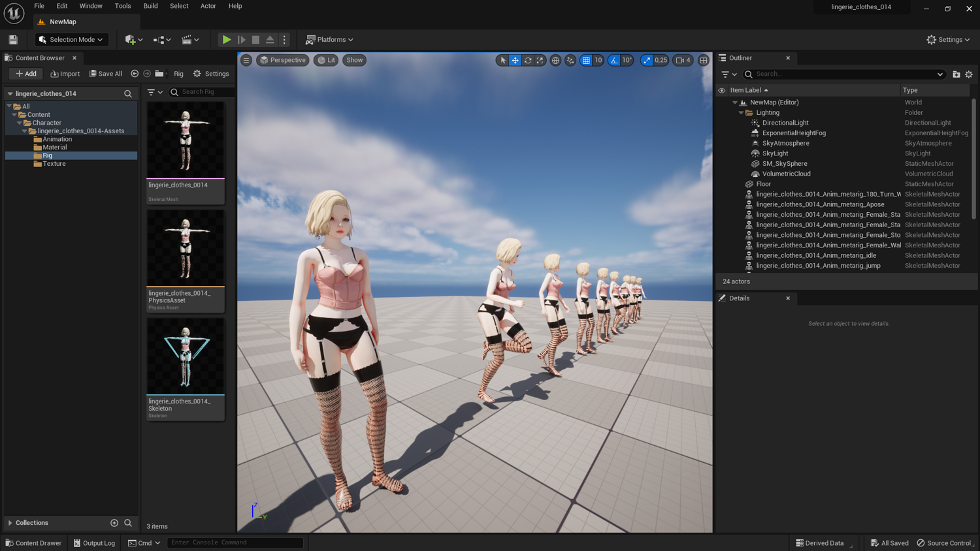Save the current level with the disk icon

coord(13,40)
